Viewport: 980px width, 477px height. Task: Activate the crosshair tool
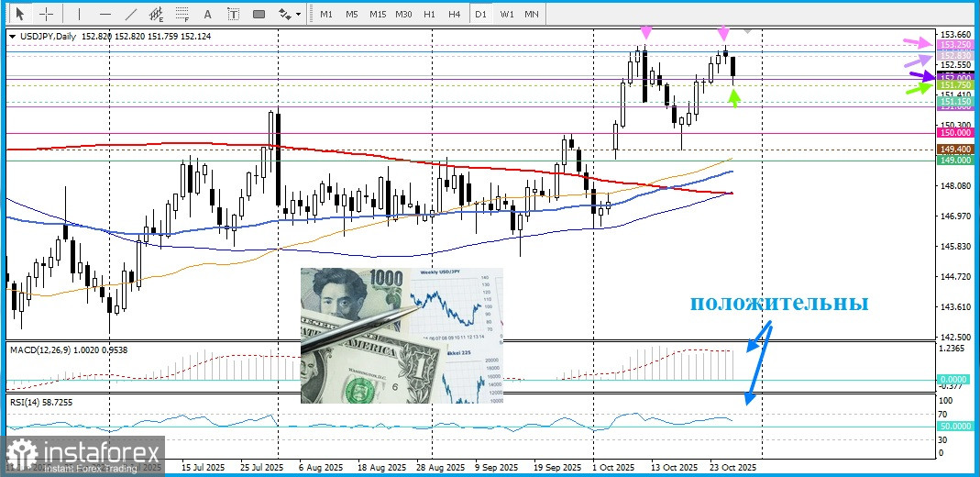tap(46, 13)
